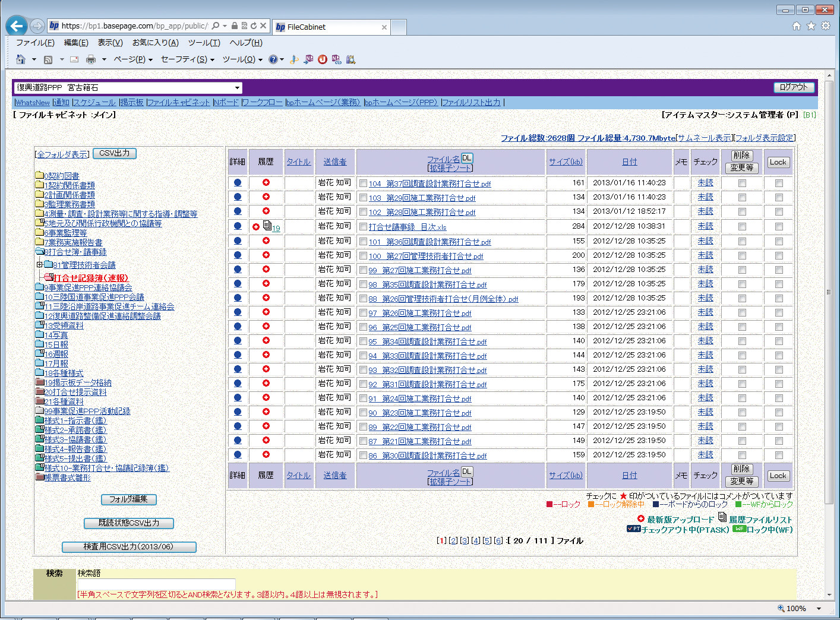Click 未読 link for 101 第36回 row

pos(705,241)
